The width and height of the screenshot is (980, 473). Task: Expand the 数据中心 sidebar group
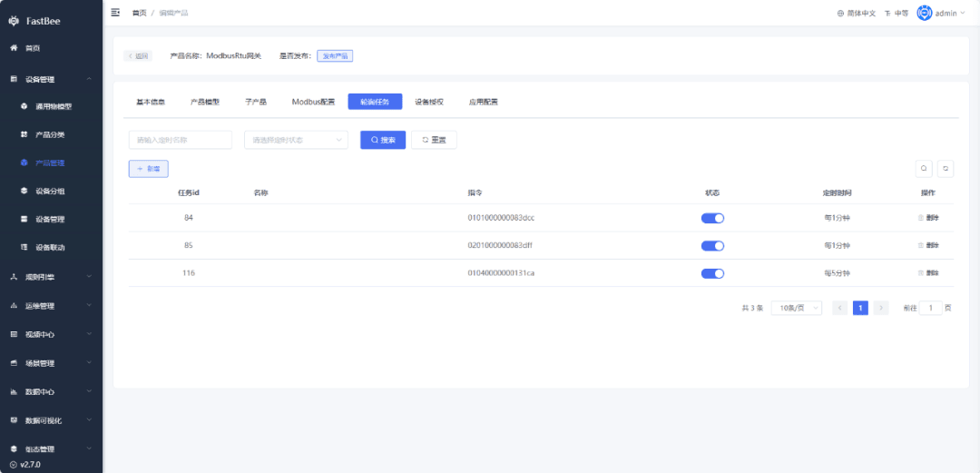(51, 392)
